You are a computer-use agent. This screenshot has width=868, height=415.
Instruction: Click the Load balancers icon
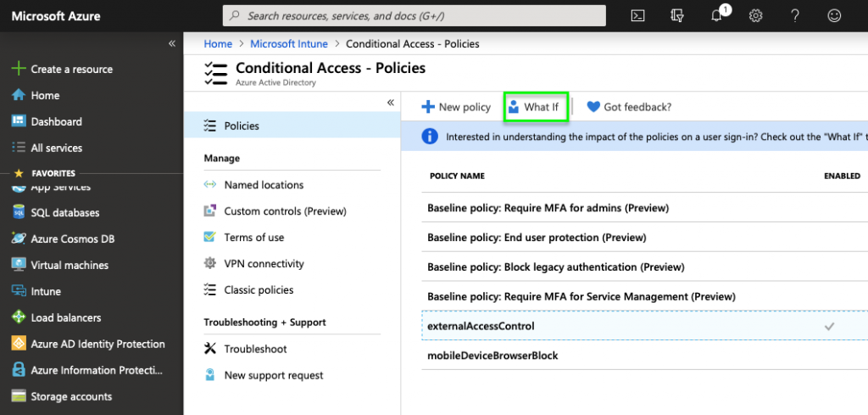18,317
